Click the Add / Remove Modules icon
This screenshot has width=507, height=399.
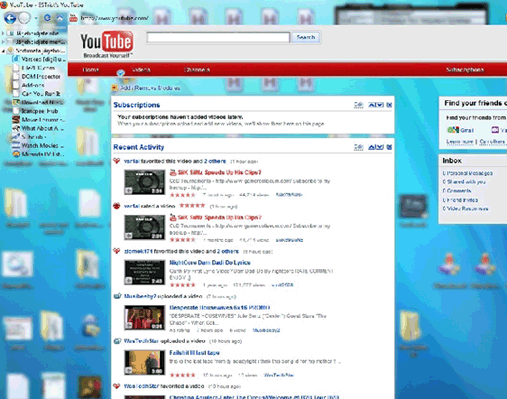pos(115,88)
